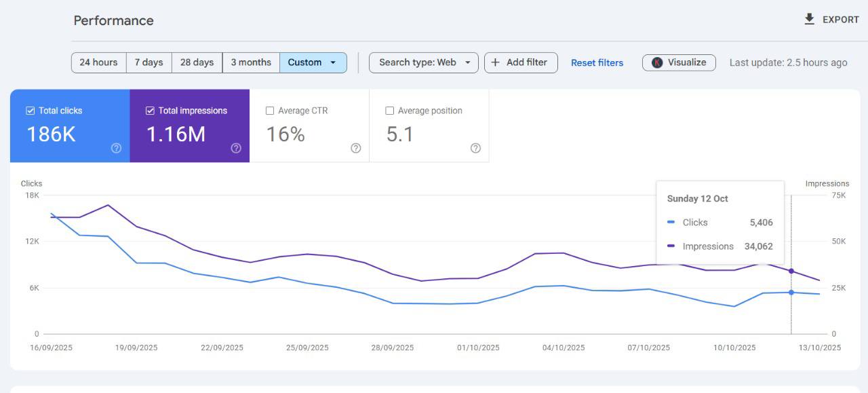Image resolution: width=868 pixels, height=393 pixels.
Task: Open help icon on Average position card
Action: pos(475,148)
